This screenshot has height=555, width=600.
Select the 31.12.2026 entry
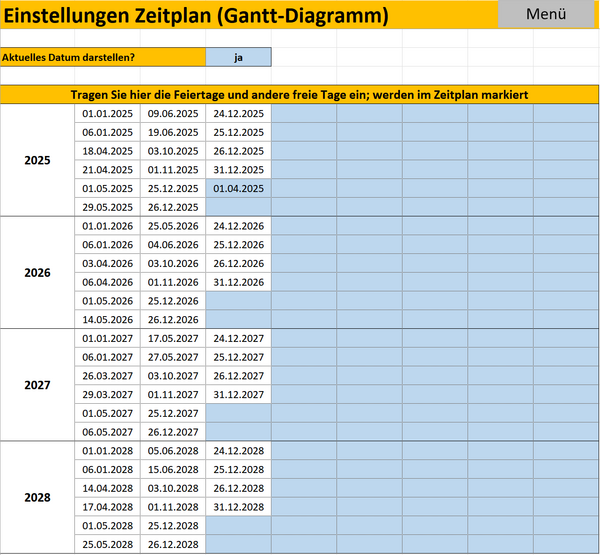tap(239, 282)
